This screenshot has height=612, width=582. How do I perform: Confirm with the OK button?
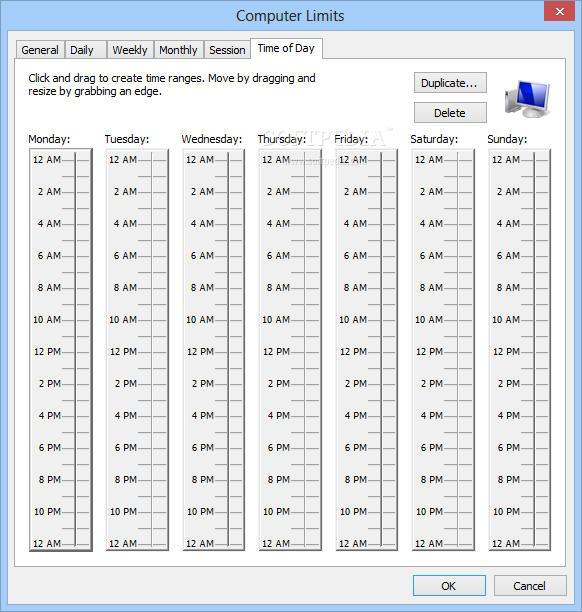(449, 585)
